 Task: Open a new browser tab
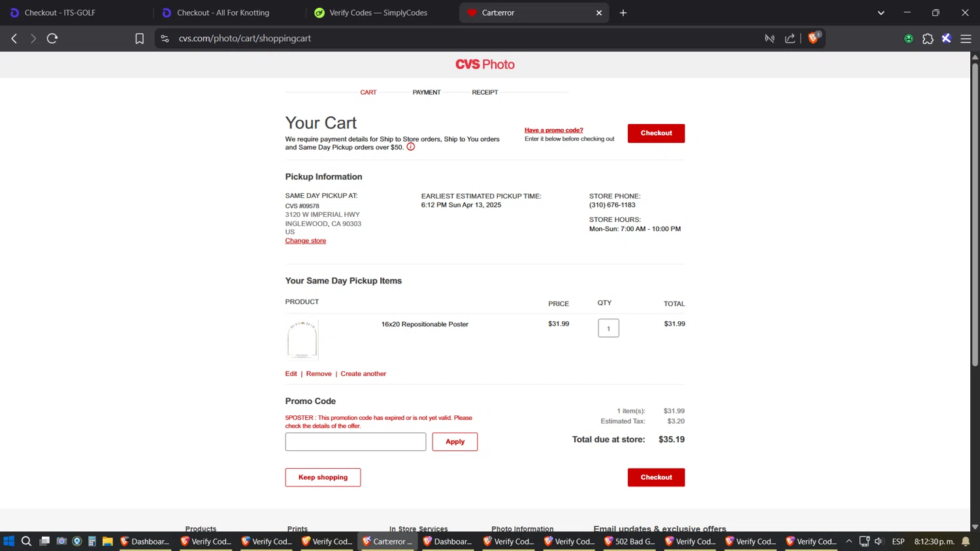click(x=623, y=12)
